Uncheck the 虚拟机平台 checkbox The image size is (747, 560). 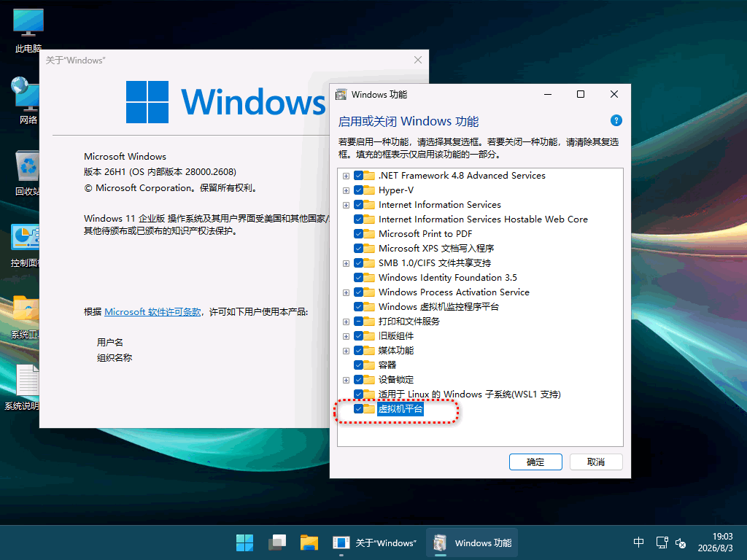point(359,408)
